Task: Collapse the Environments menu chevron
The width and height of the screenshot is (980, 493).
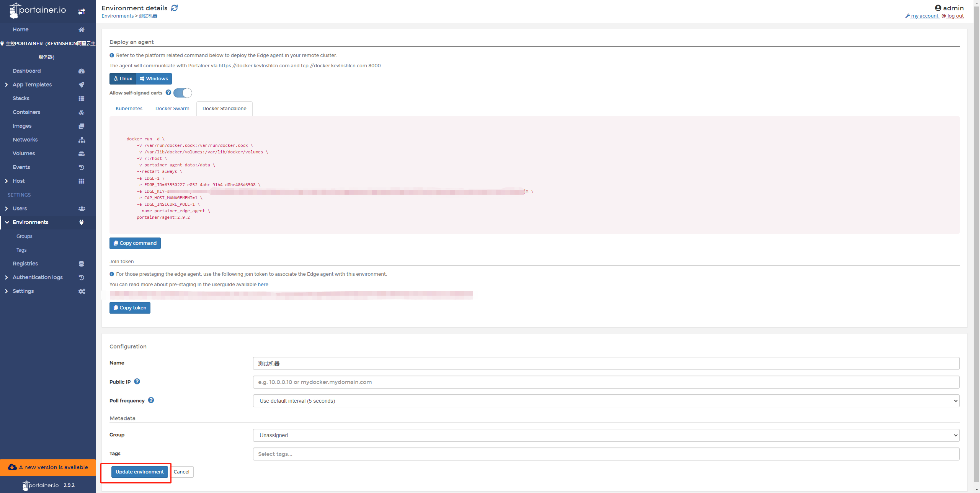Action: pos(7,222)
